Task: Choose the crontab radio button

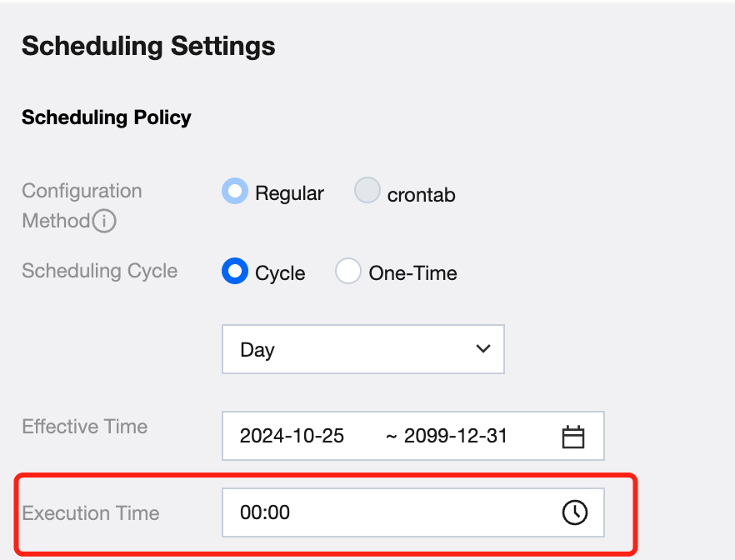Action: tap(367, 192)
